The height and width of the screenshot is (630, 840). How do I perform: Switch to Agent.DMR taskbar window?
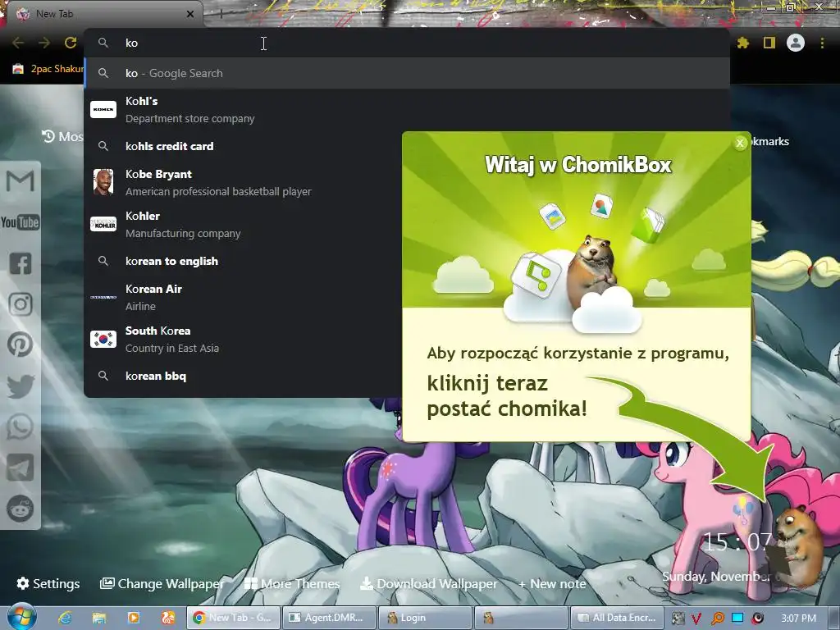pos(328,618)
